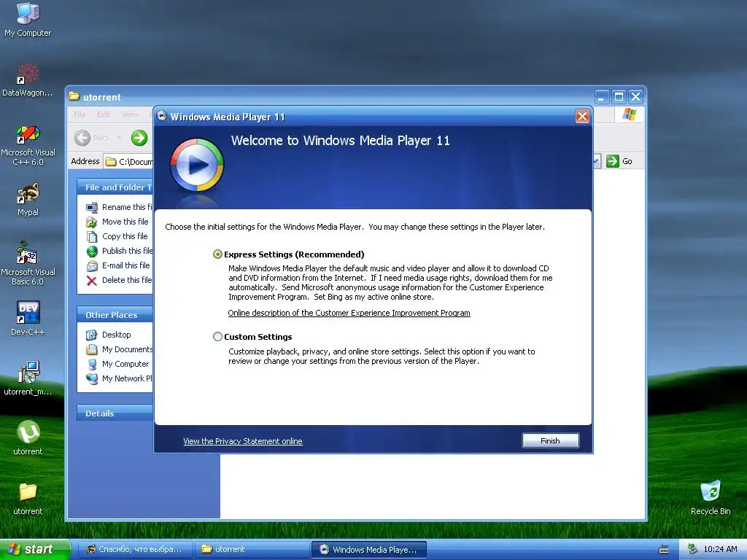Open View the Privacy Statement online link

pyautogui.click(x=242, y=441)
